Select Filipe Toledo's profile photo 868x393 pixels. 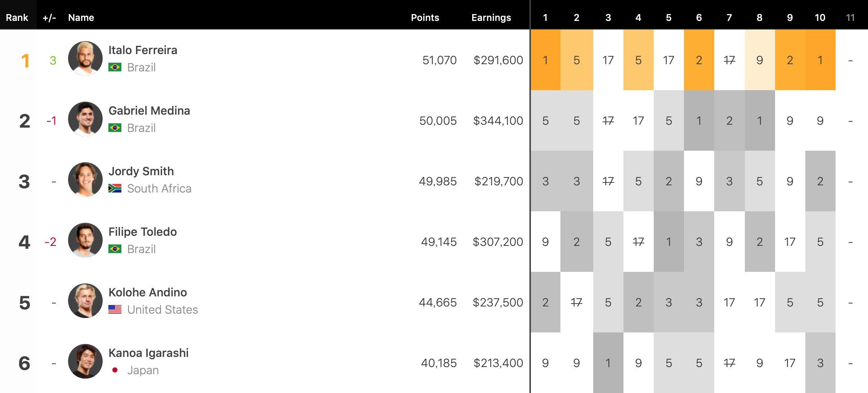(x=85, y=240)
